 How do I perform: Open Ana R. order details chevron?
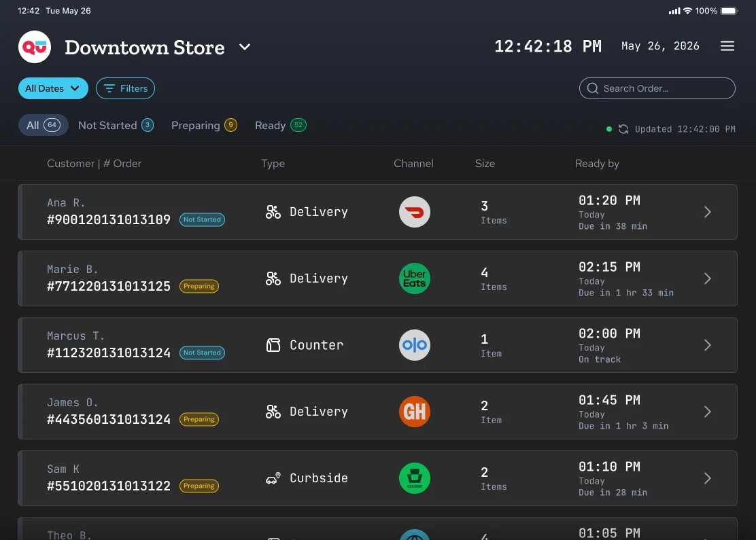tap(707, 212)
